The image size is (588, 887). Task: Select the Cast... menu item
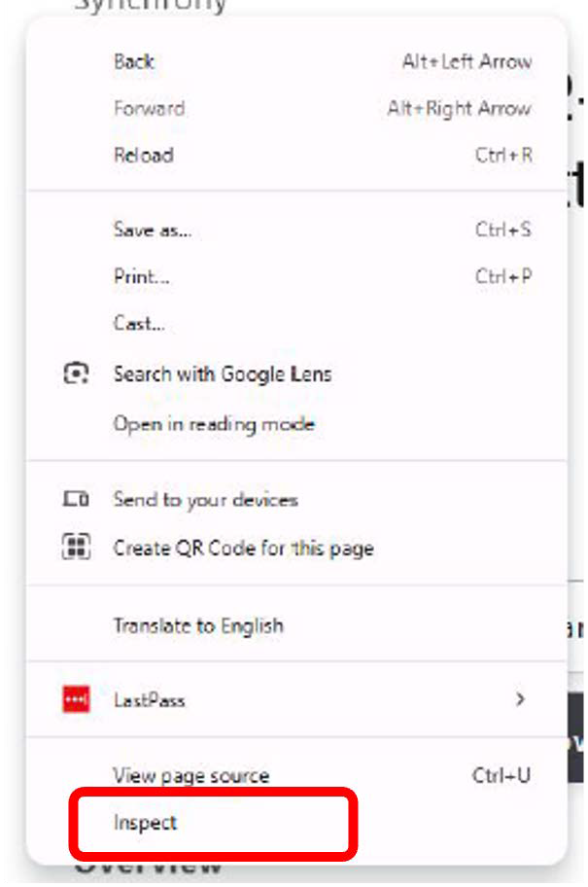pos(139,324)
